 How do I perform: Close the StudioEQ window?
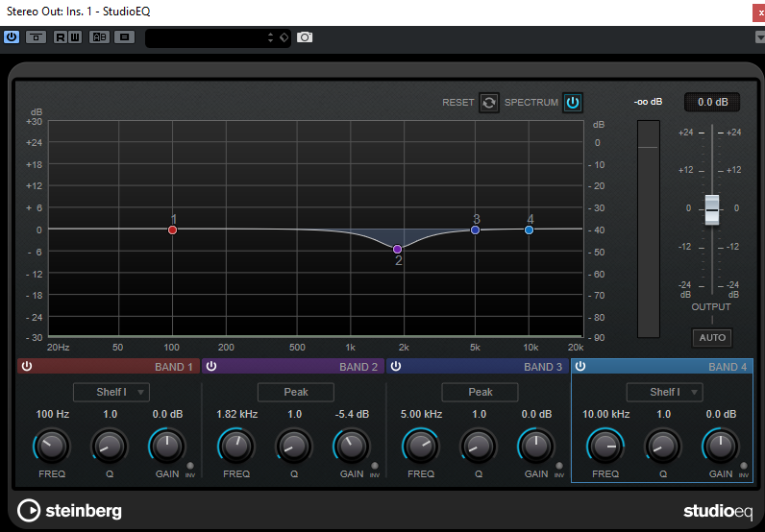[759, 12]
